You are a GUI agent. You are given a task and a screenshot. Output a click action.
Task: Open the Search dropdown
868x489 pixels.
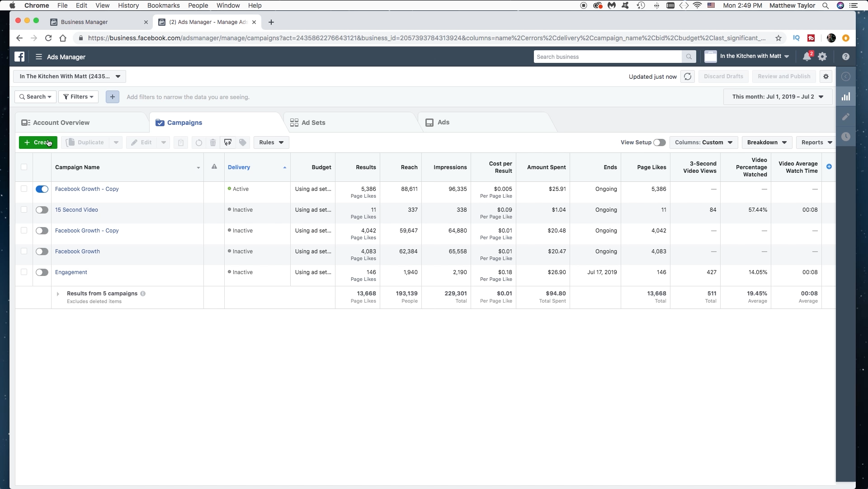[35, 97]
